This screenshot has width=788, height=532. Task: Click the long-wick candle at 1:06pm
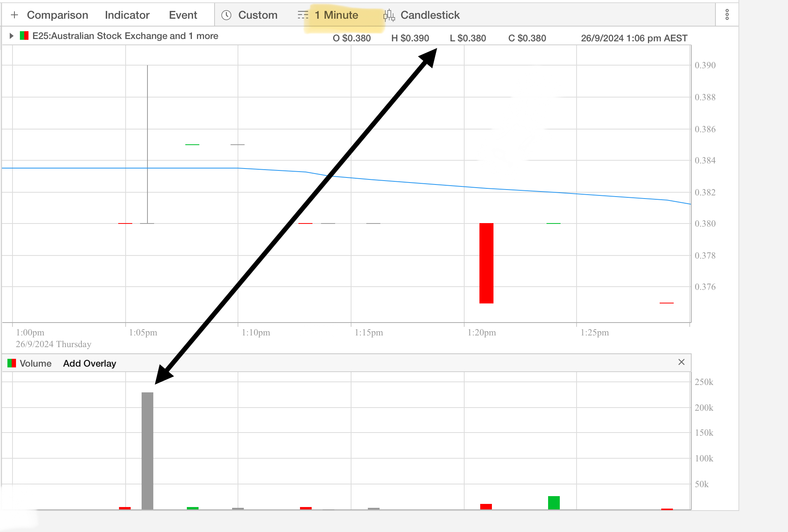[147, 144]
